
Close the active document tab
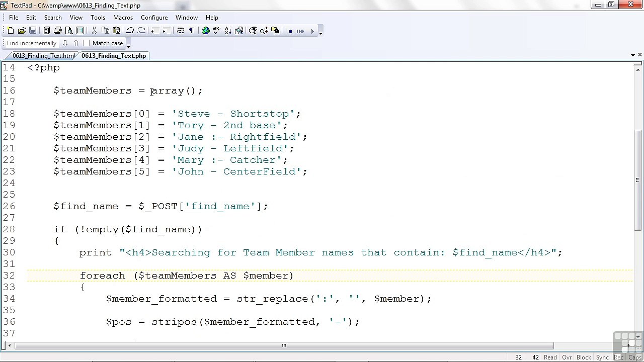(x=640, y=55)
